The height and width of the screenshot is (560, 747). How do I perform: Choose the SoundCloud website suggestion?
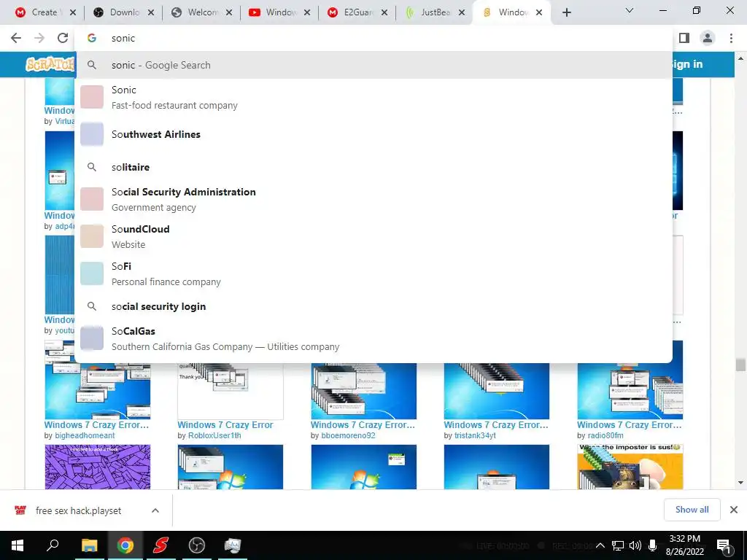373,236
